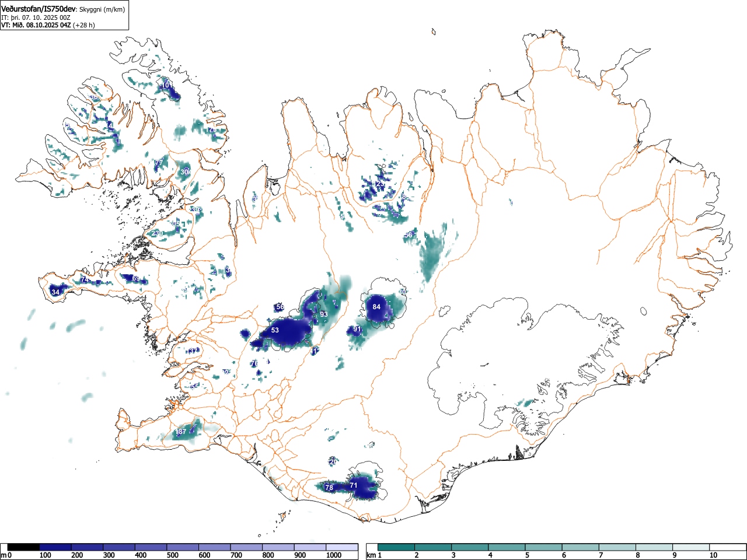The width and height of the screenshot is (747, 560).
Task: Click the Veðurstofan/IS750dev title text
Action: [39, 9]
